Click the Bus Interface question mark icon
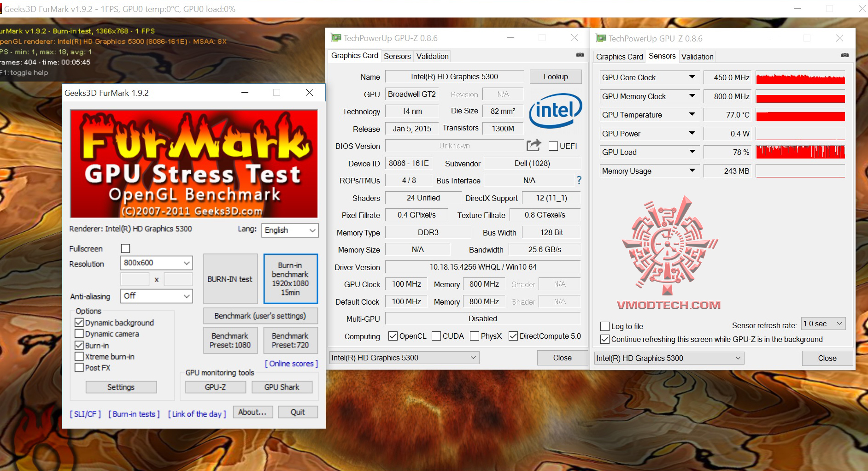 579,180
